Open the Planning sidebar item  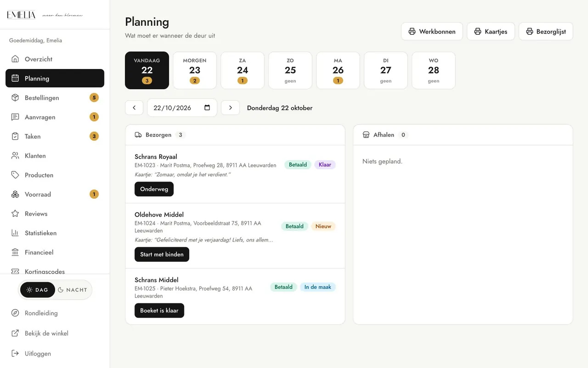55,78
